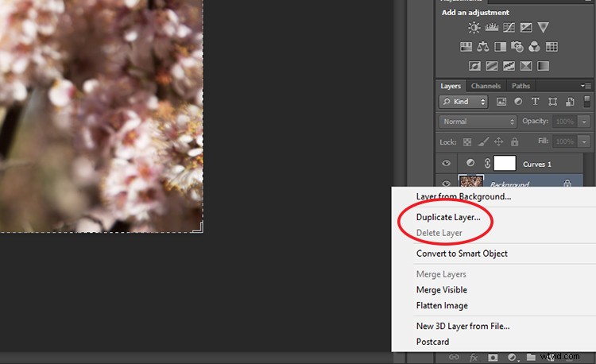The width and height of the screenshot is (596, 364).
Task: Choose Postcard from context menu
Action: click(x=432, y=342)
